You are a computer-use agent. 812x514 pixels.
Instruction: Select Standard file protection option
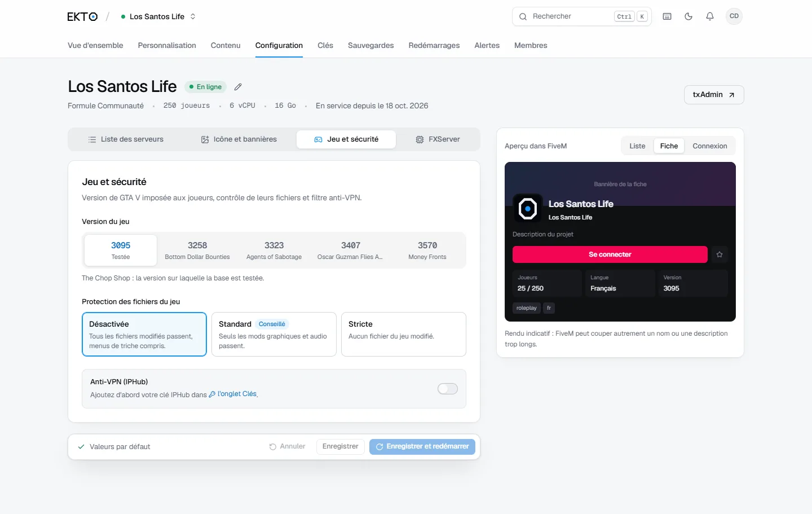[274, 334]
